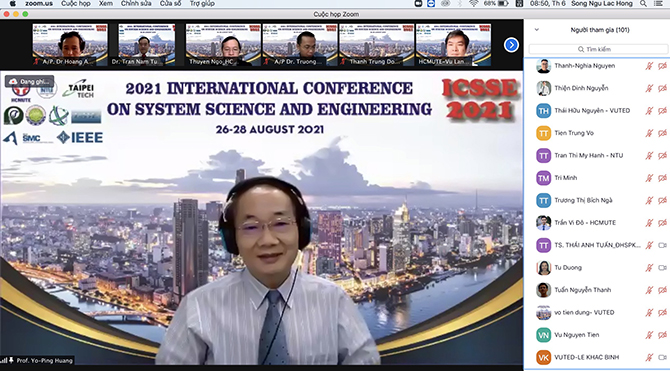Viewport: 670px width, 371px height.
Task: Click Tu Duong's video camera icon
Action: click(x=662, y=268)
